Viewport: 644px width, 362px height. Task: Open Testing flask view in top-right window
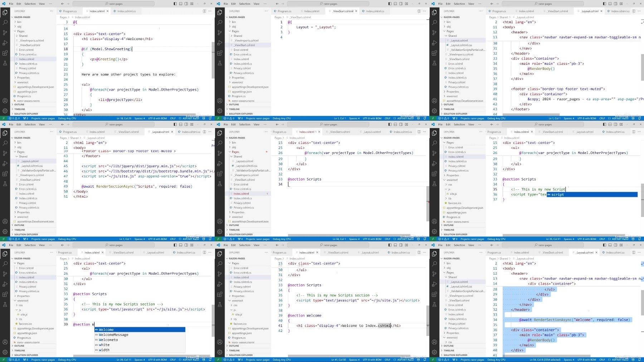(x=434, y=63)
